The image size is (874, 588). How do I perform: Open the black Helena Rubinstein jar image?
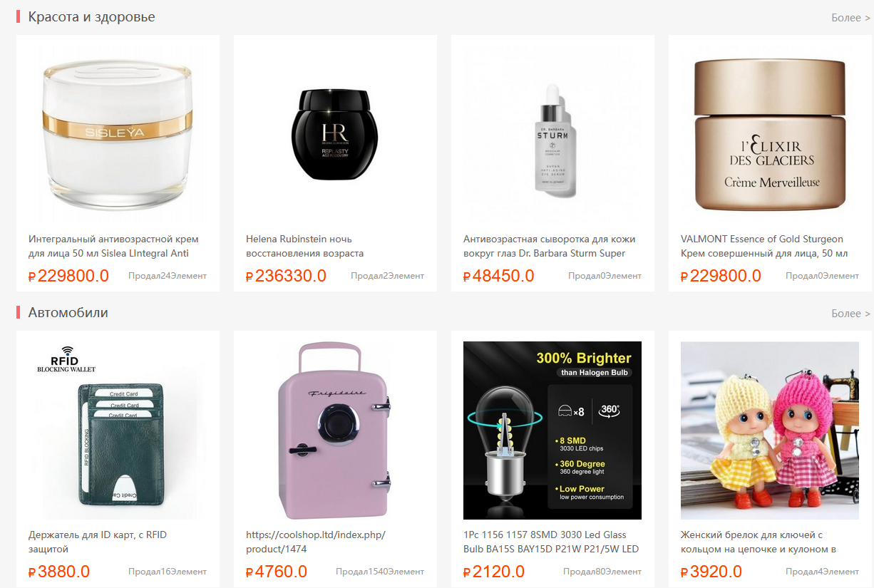pyautogui.click(x=335, y=135)
